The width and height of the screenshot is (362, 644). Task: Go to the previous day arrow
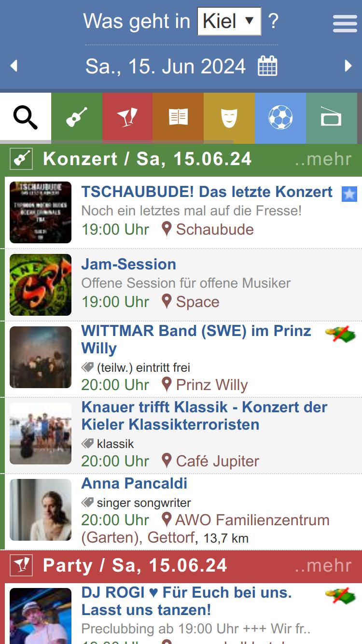point(14,66)
